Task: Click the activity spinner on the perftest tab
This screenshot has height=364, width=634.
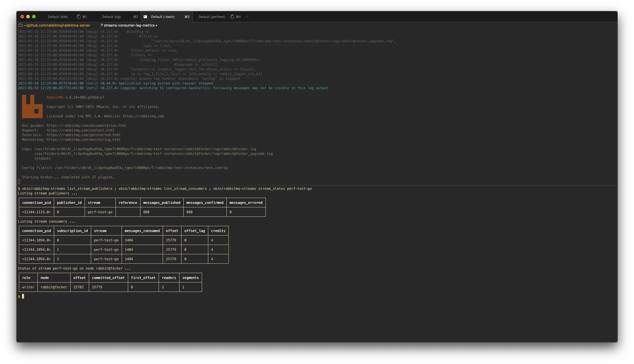Action: tap(232, 17)
